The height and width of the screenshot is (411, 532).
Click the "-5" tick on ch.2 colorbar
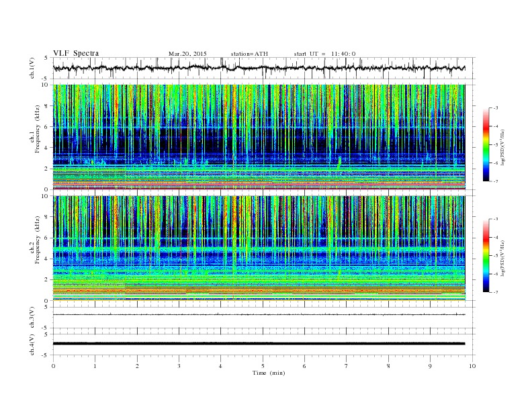click(x=496, y=255)
